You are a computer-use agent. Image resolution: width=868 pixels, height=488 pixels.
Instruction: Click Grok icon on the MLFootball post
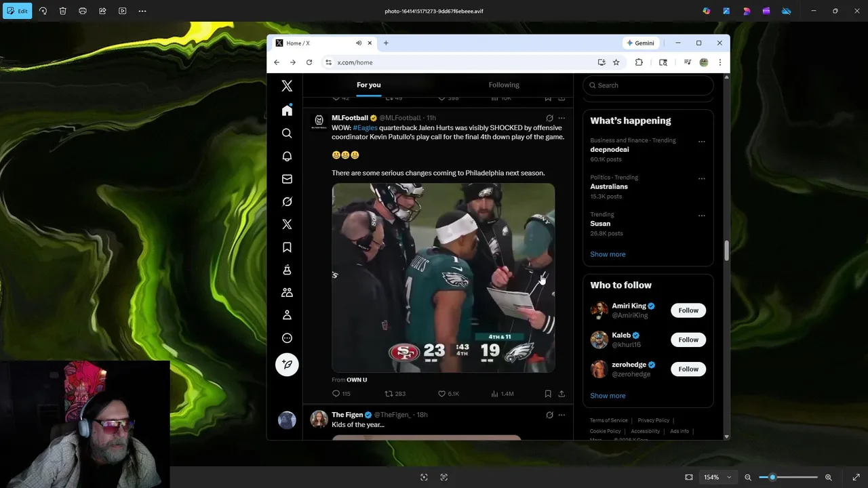pyautogui.click(x=549, y=118)
